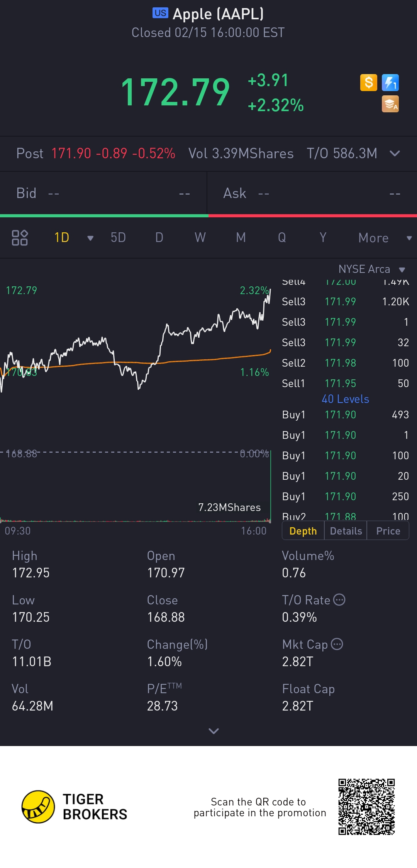Viewport: 417px width, 868px height.
Task: Tap the Vol 64.28M value
Action: [x=33, y=706]
